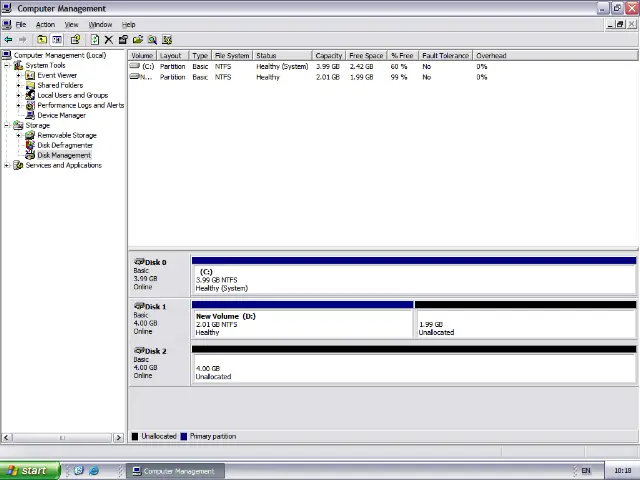Click the Properties toolbar icon
Screen dimensions: 640x480
point(123,40)
